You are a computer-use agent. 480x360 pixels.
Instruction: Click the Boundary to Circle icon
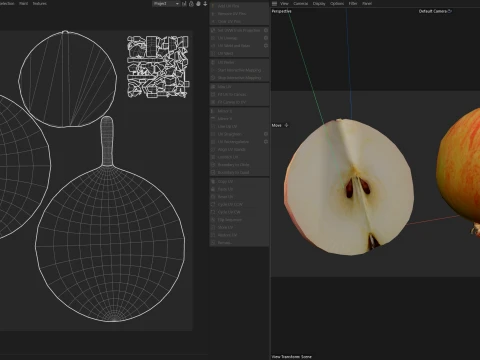tap(213, 165)
